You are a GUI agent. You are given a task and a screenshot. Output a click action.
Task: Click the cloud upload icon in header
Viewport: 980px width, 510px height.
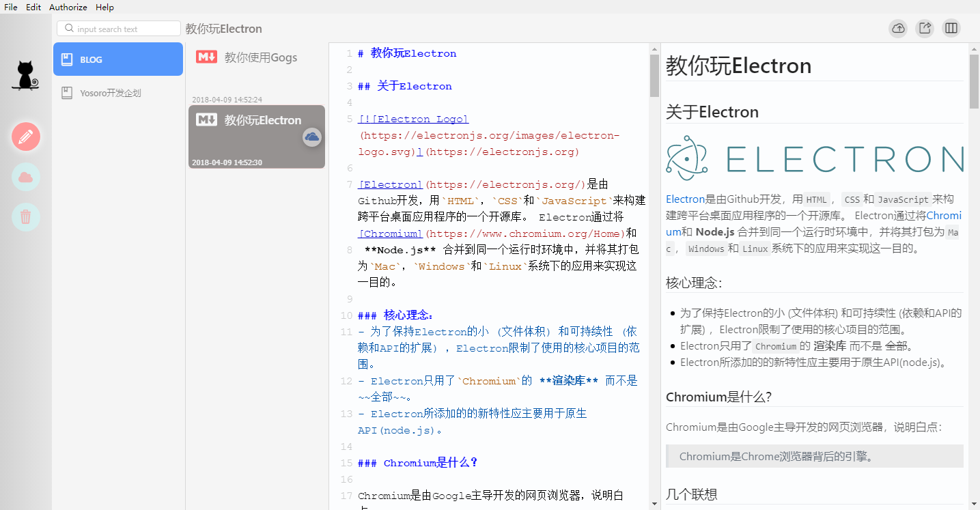(898, 28)
